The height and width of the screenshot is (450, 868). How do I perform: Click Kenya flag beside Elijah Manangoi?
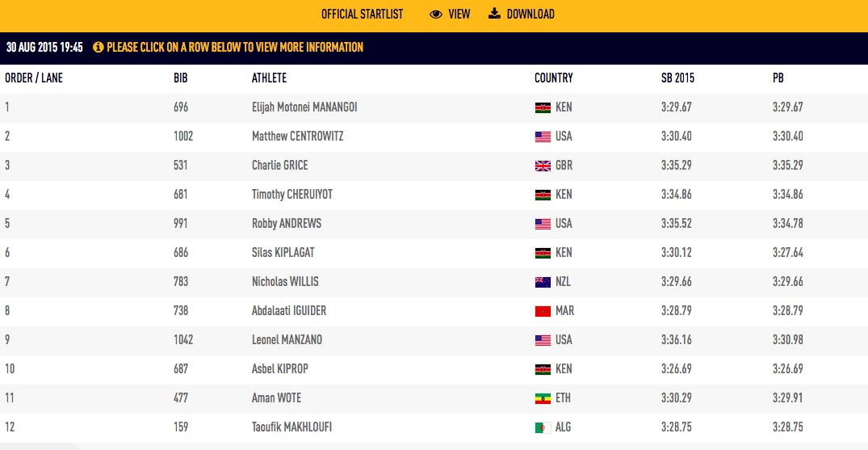(543, 108)
